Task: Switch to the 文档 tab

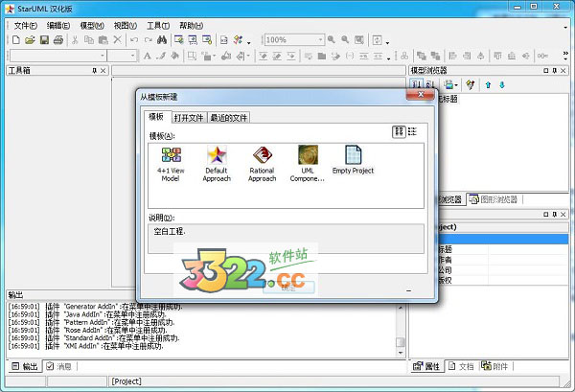Action: (x=461, y=366)
